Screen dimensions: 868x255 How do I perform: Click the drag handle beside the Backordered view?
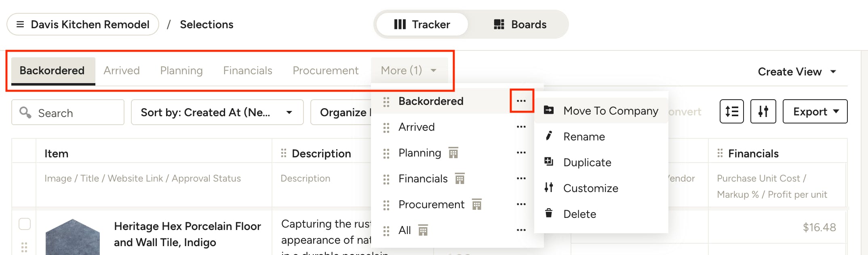click(x=386, y=102)
